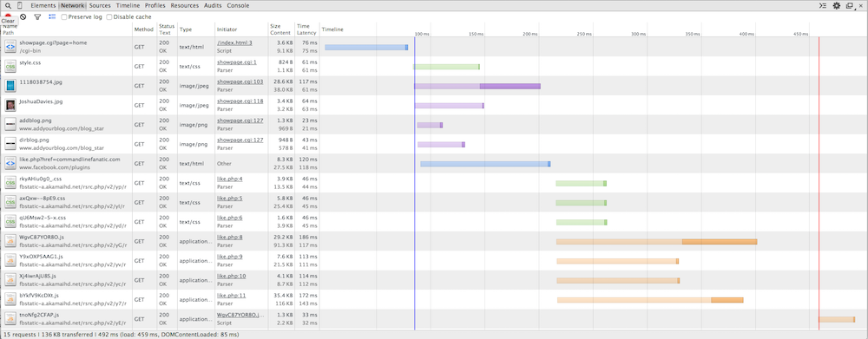Select the 1118038754.jpg request row
Viewport: 868px width, 339px height.
click(x=434, y=86)
